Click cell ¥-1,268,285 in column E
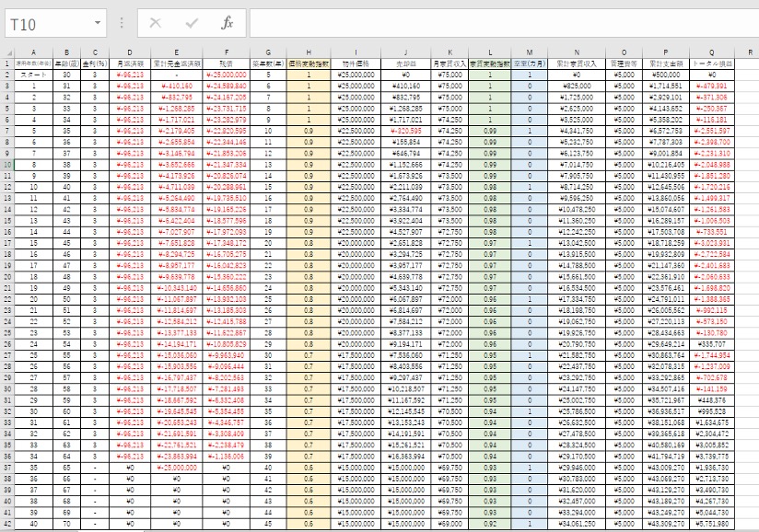The width and height of the screenshot is (759, 532). 176,109
